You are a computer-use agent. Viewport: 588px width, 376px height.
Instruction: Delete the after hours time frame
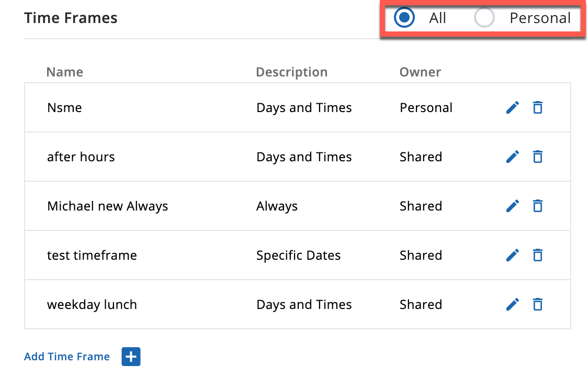pos(538,157)
